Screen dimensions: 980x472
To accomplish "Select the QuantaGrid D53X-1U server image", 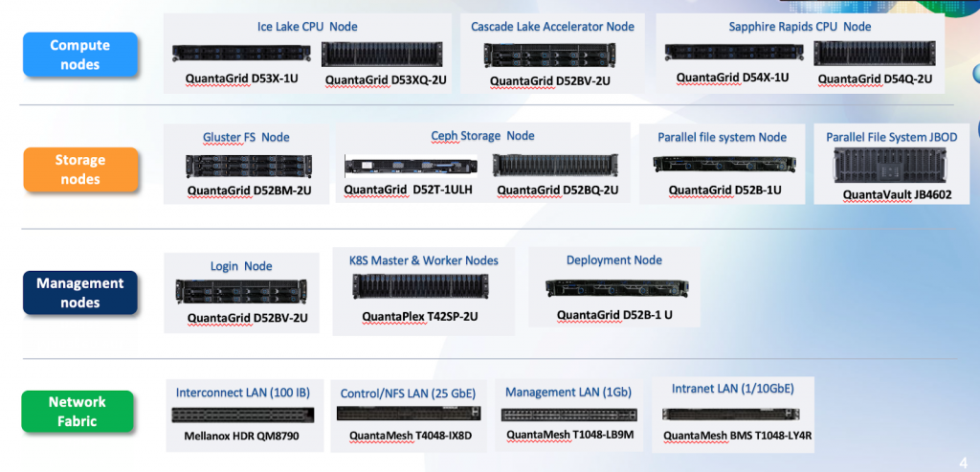I will tap(241, 54).
